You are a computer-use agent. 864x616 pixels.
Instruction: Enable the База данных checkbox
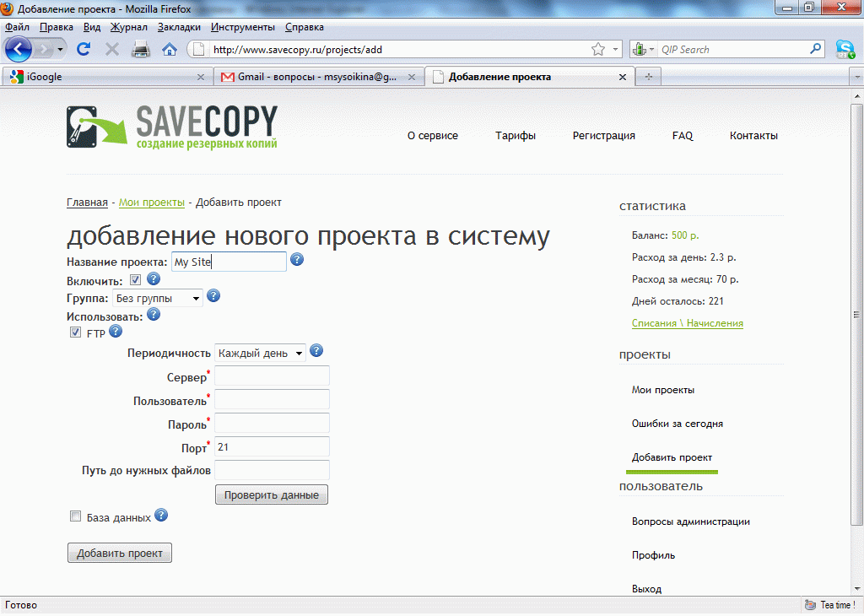pos(76,516)
